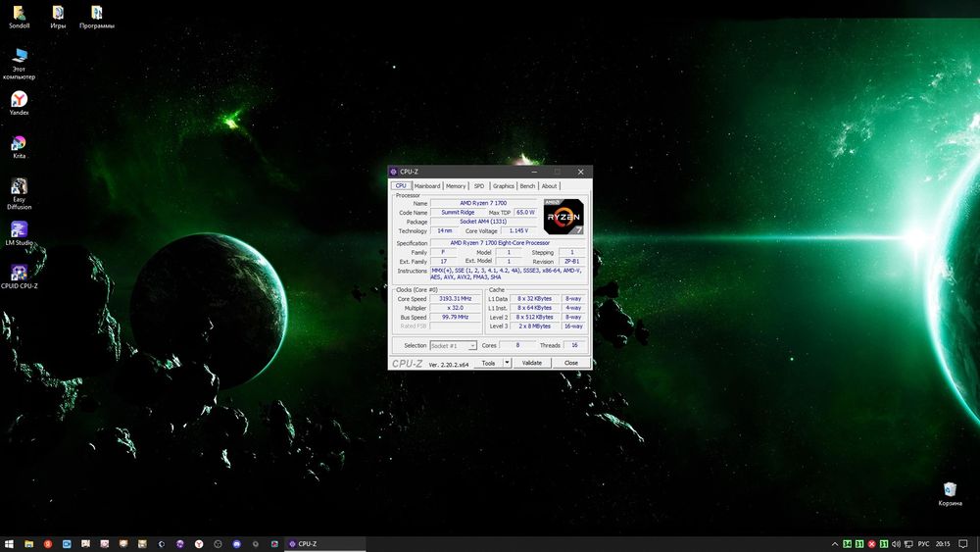This screenshot has height=552, width=980.
Task: Switch to the Memory tab
Action: [456, 185]
